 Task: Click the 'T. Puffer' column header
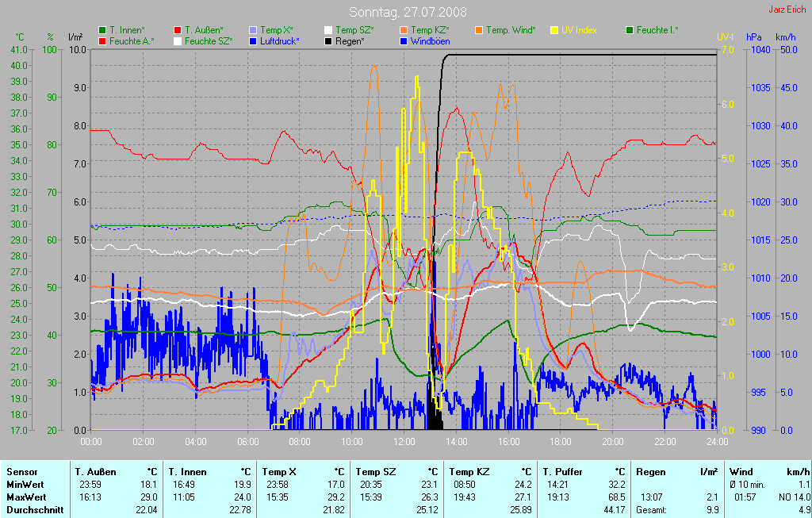pos(562,472)
